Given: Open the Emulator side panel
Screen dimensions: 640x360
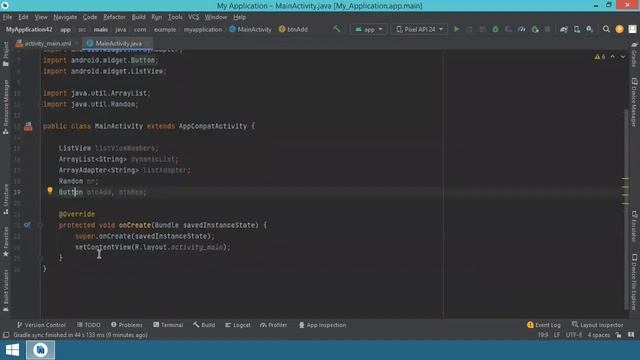Looking at the screenshot, I should coord(634,227).
